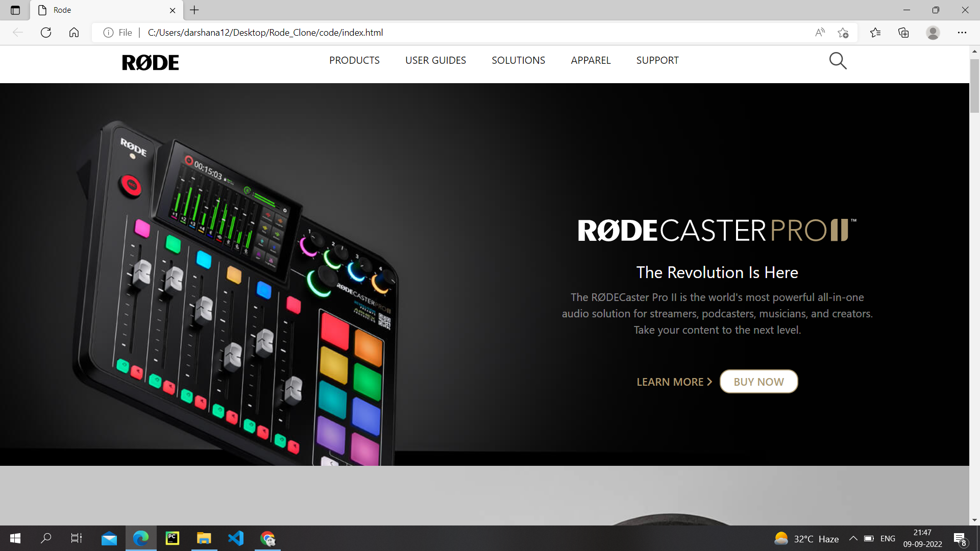Click the Read aloud icon in the address bar
980x551 pixels.
tap(820, 33)
